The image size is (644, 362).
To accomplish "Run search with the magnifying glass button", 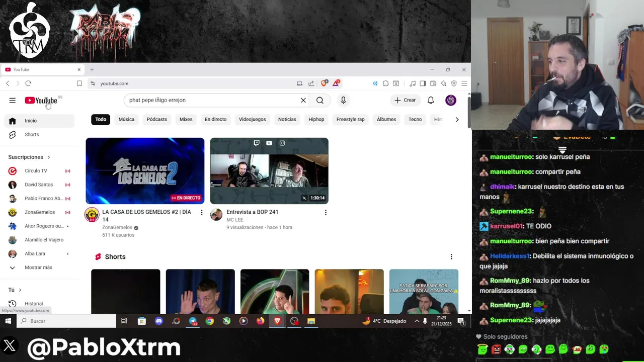I will coord(320,100).
